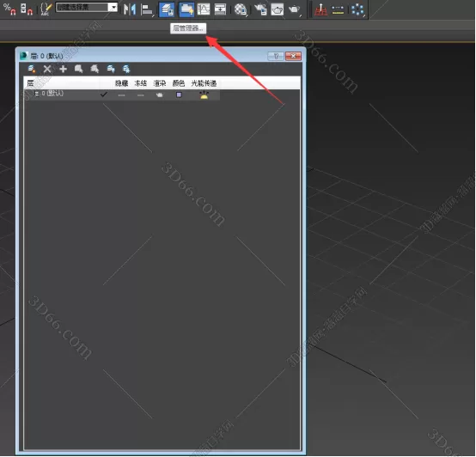Open the Layer Manager toolbar icon
This screenshot has height=457, width=476.
point(167,9)
